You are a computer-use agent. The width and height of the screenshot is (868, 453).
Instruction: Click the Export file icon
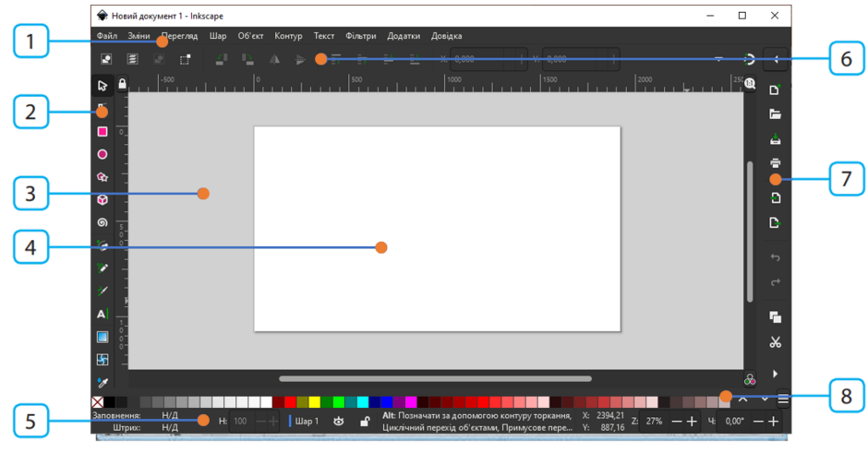775,223
